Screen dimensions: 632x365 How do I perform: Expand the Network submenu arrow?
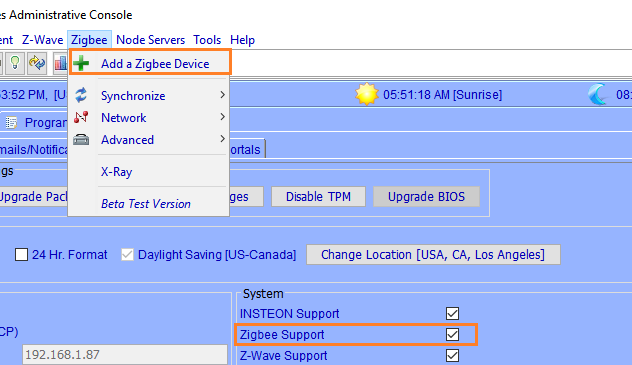pos(222,117)
